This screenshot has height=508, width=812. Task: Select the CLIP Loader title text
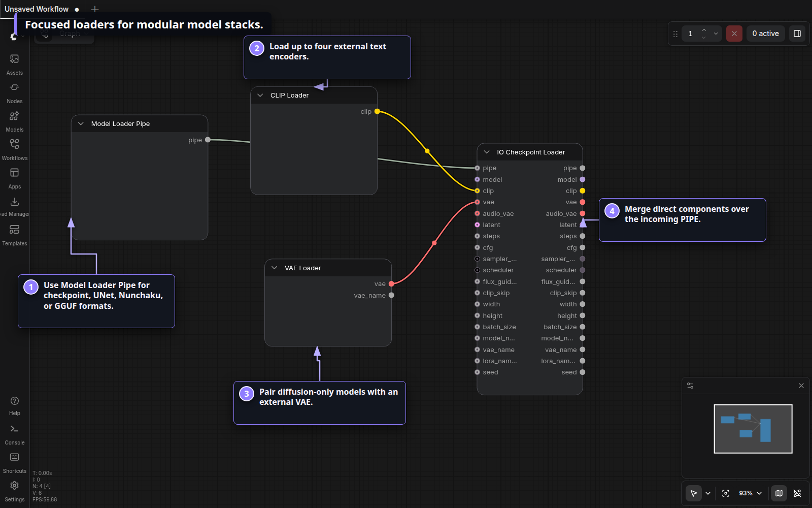coord(289,95)
